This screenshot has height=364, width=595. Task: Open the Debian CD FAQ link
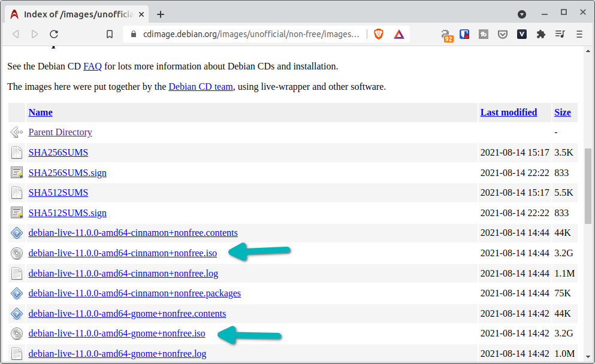click(92, 66)
